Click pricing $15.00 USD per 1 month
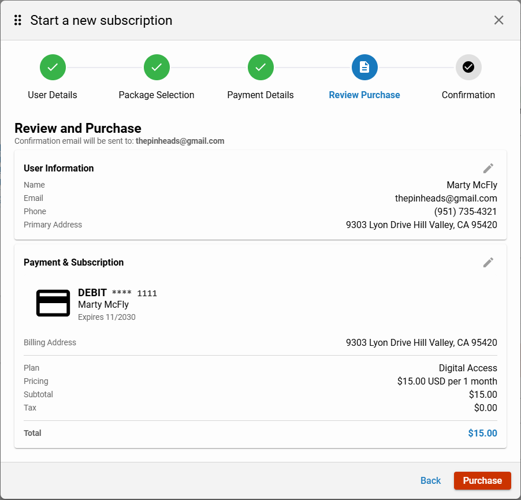Viewport: 521px width, 500px height. [x=447, y=381]
